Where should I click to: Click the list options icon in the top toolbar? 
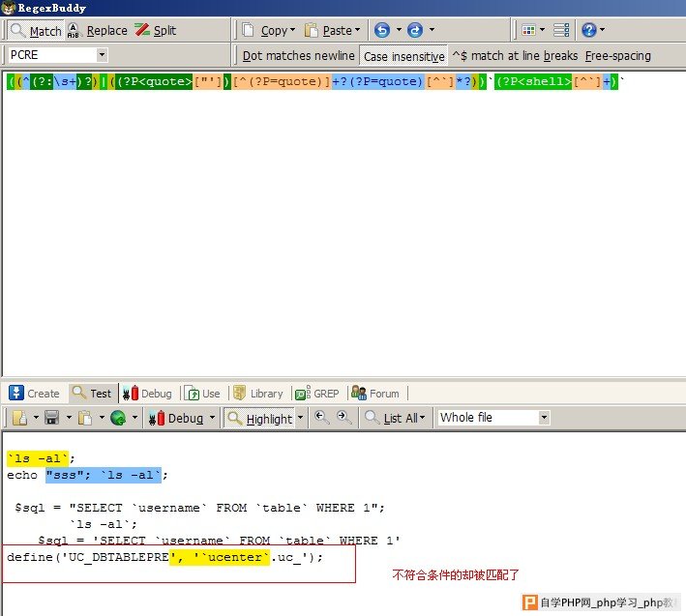coord(561,30)
